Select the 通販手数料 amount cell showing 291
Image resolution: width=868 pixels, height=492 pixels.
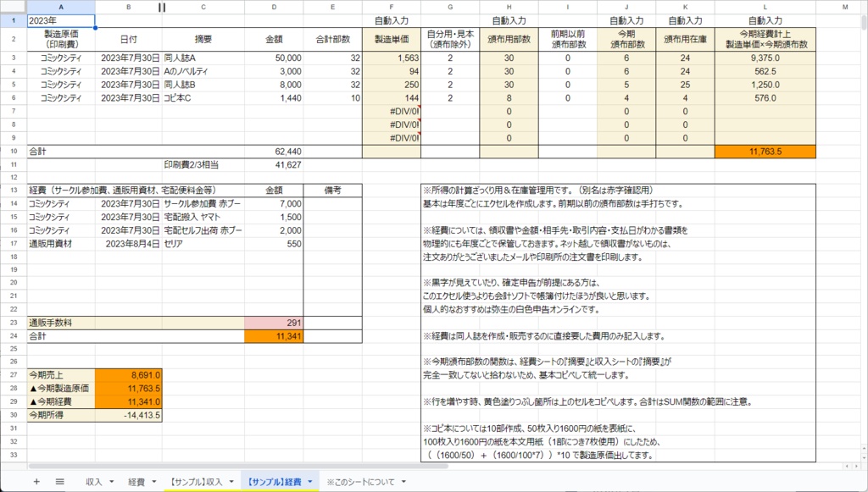click(273, 323)
